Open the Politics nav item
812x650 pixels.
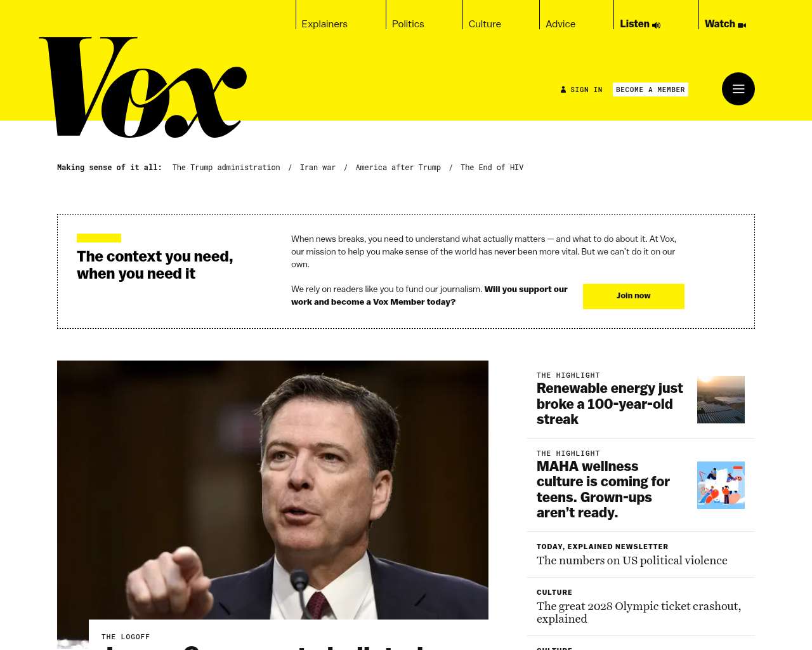coord(408,24)
